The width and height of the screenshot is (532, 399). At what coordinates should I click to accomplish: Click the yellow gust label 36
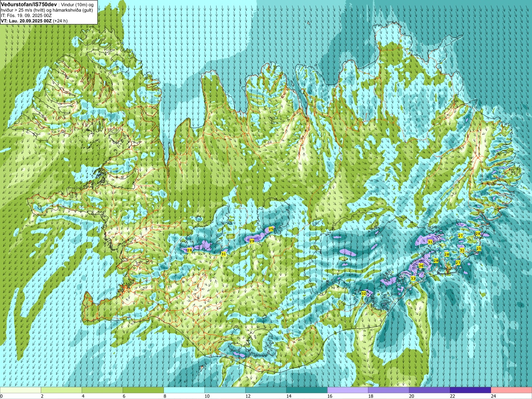pos(421,266)
